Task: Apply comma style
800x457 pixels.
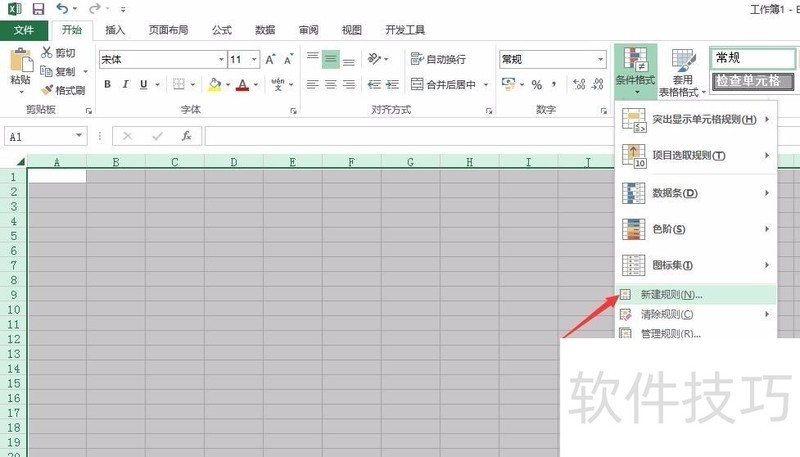Action: tap(554, 85)
